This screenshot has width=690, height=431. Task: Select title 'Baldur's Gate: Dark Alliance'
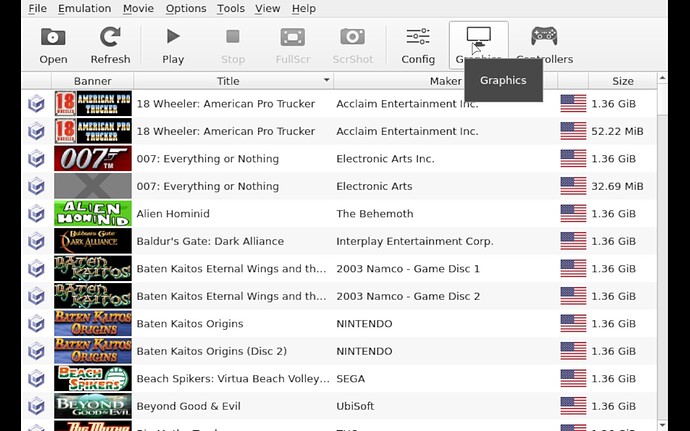(210, 241)
